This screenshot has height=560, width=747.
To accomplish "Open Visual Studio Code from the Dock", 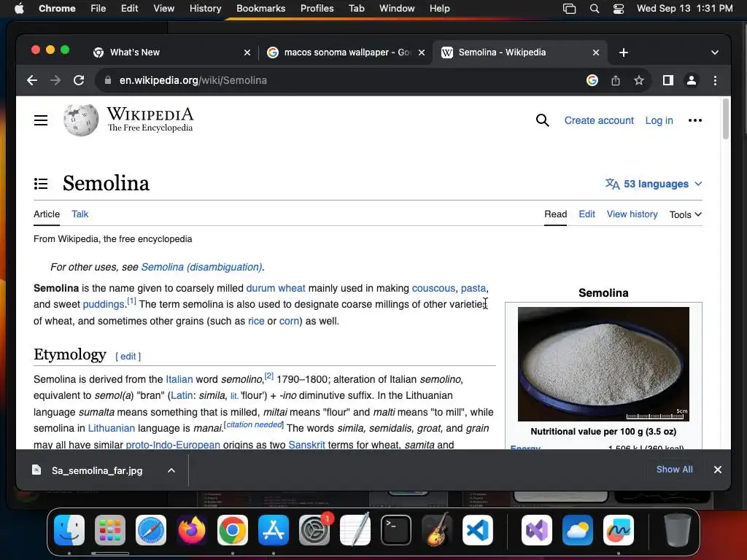I will (477, 530).
